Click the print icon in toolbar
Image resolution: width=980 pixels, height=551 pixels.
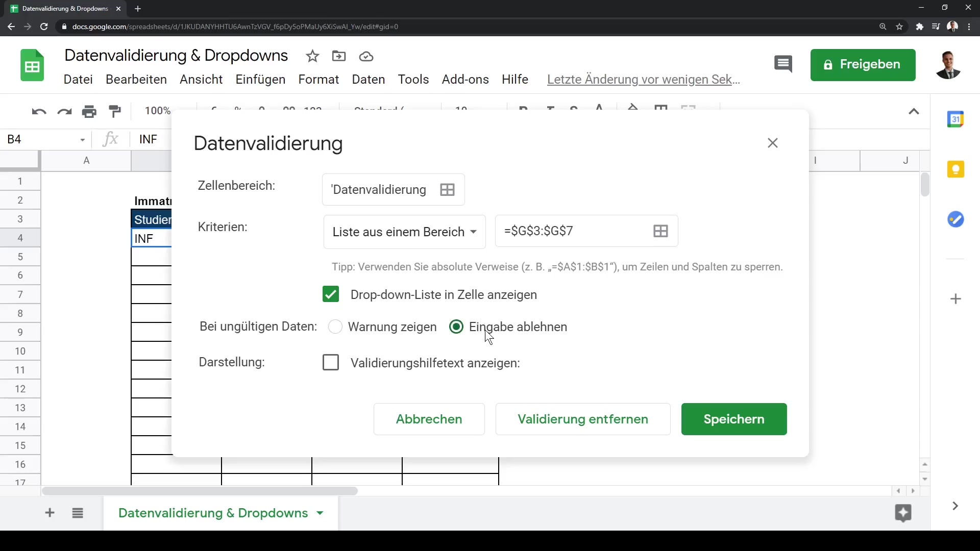click(89, 111)
